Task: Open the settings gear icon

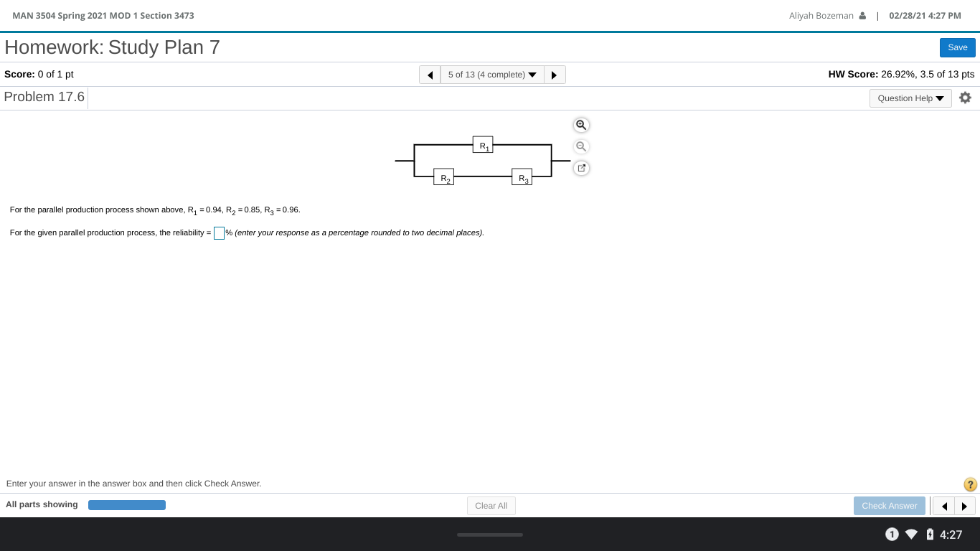Action: click(x=965, y=98)
